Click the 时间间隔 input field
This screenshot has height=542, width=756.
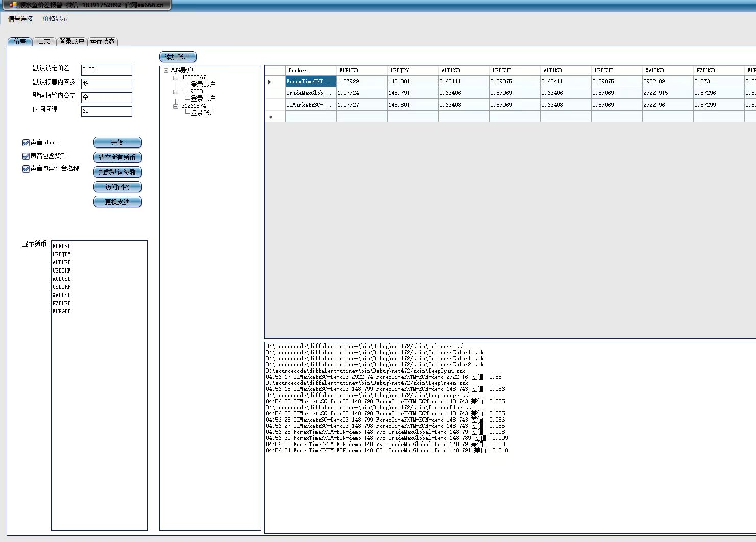click(106, 111)
